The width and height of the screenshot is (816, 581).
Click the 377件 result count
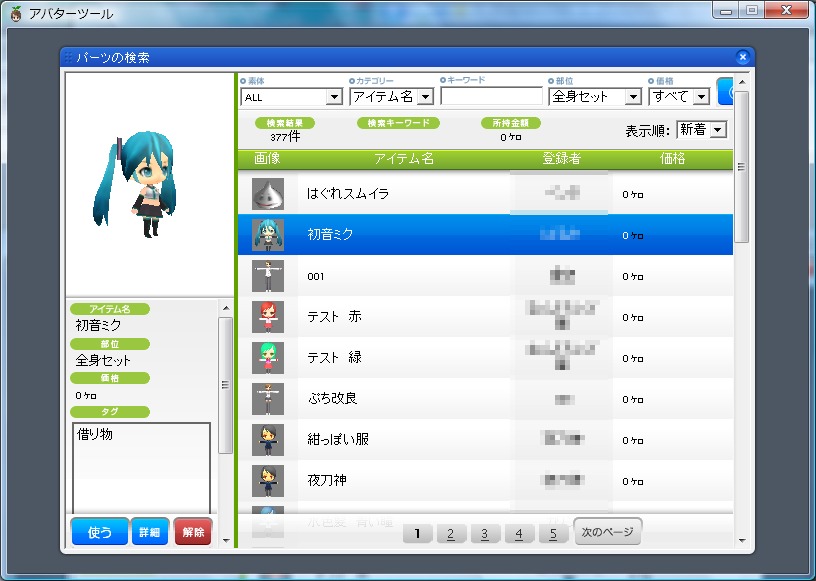[285, 137]
